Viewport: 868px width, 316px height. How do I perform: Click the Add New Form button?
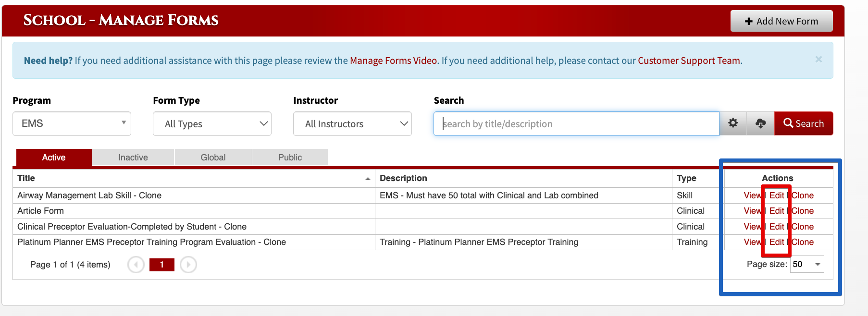[781, 21]
